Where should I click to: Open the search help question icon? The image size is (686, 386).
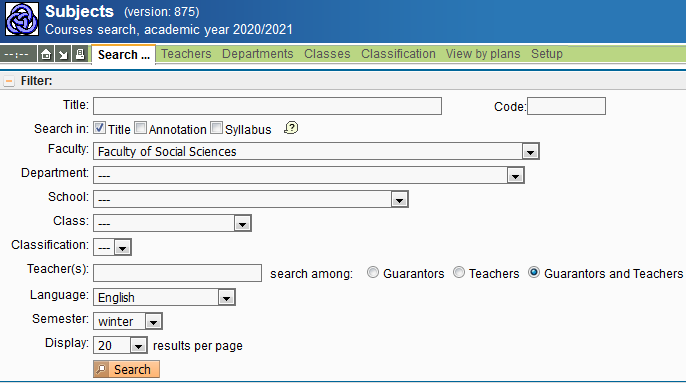coord(291,128)
